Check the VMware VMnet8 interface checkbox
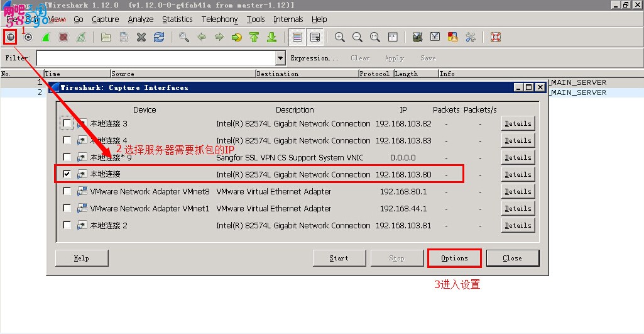644x334 pixels. coord(67,191)
